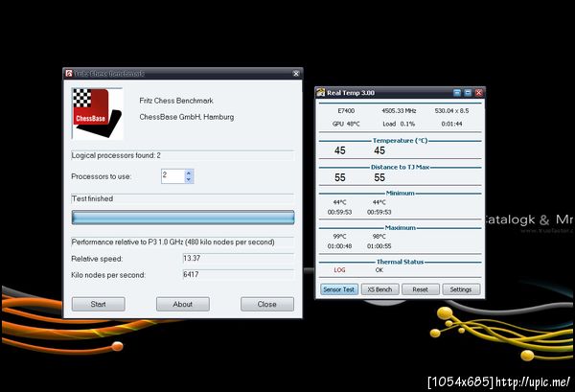Click the 4505.33 MHz clock speed reading

tap(399, 110)
